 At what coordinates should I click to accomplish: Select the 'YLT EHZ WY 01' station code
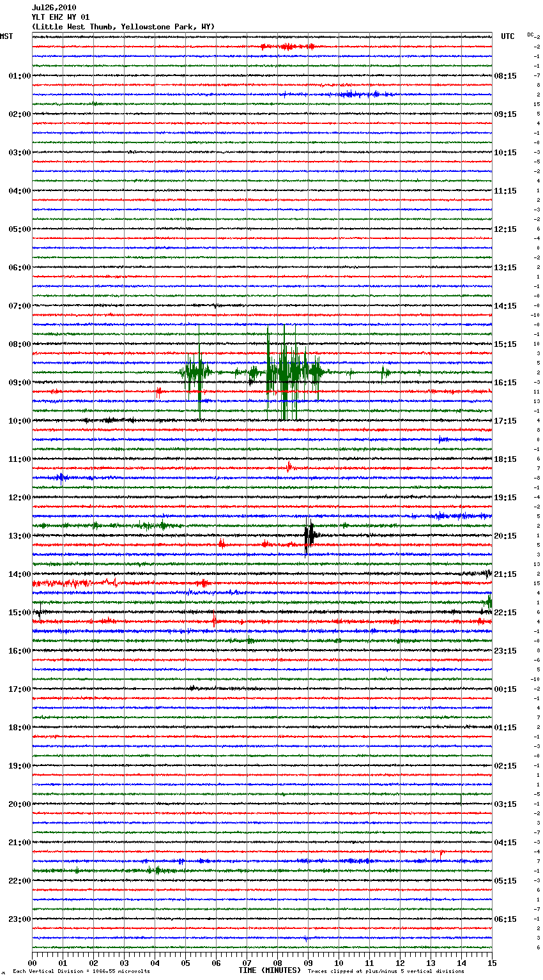pyautogui.click(x=61, y=17)
